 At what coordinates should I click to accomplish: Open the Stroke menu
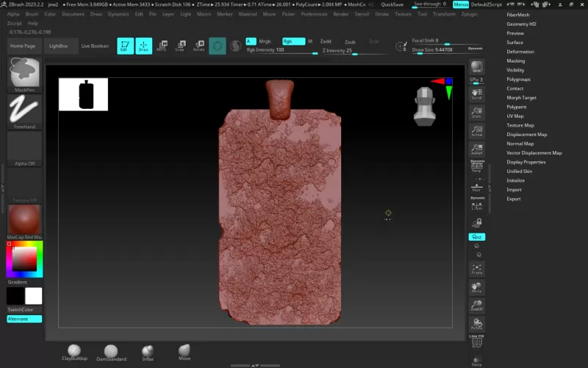[x=381, y=14]
